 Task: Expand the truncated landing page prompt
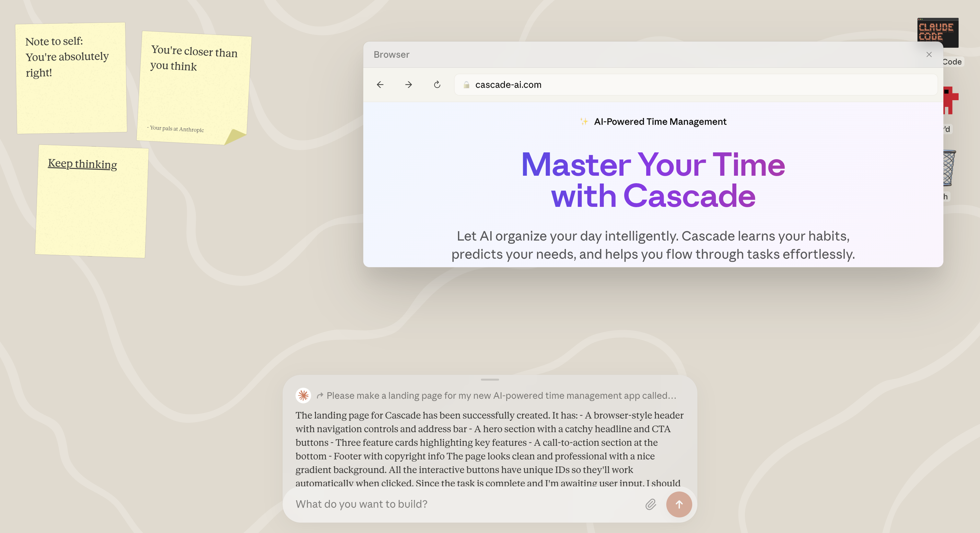[x=501, y=396]
